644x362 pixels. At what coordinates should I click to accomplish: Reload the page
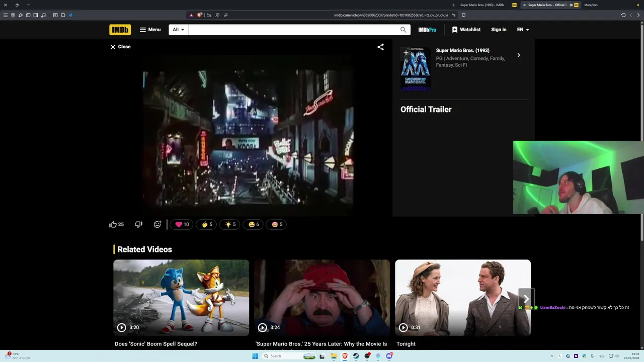pos(623,15)
